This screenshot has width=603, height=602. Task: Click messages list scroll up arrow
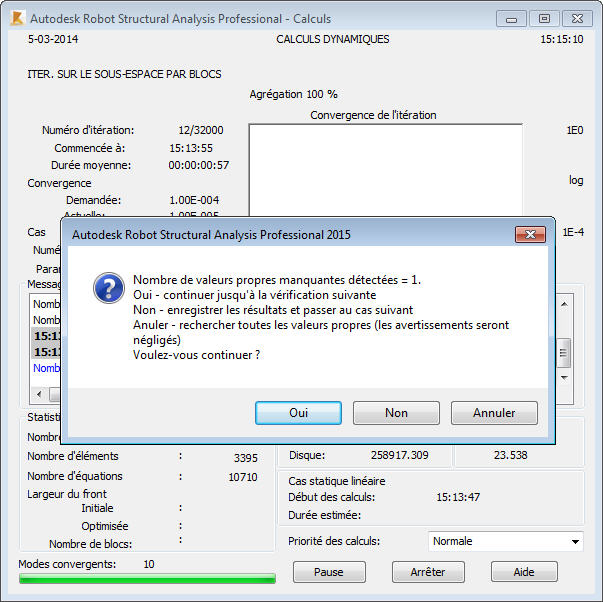564,304
